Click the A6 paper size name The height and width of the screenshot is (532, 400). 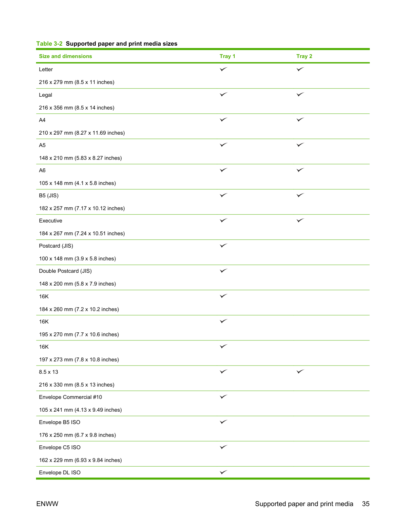tap(42, 170)
